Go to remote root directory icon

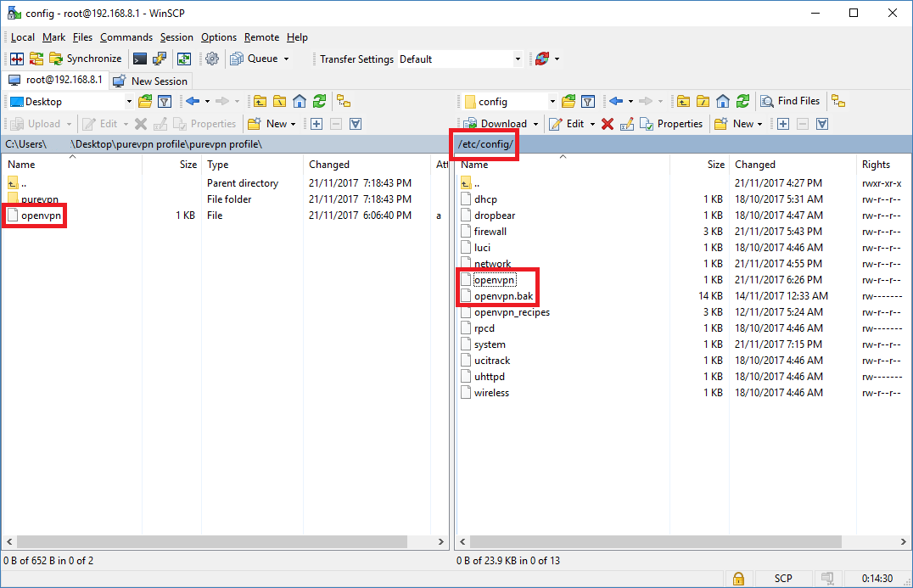[x=703, y=102]
